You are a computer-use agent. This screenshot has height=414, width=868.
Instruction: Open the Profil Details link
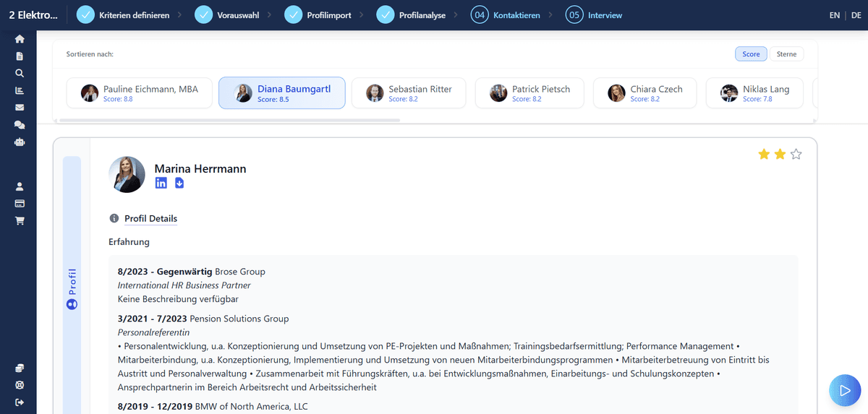coord(150,218)
